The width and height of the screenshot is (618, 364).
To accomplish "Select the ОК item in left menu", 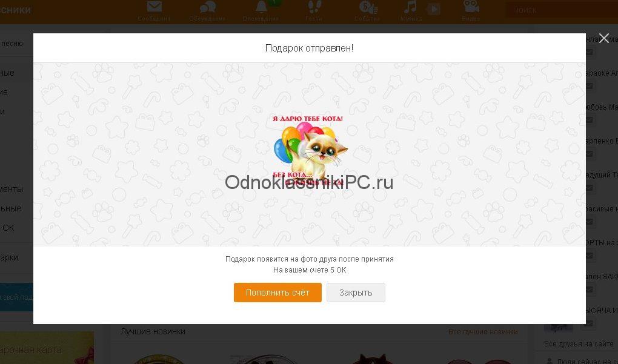I will pyautogui.click(x=7, y=228).
